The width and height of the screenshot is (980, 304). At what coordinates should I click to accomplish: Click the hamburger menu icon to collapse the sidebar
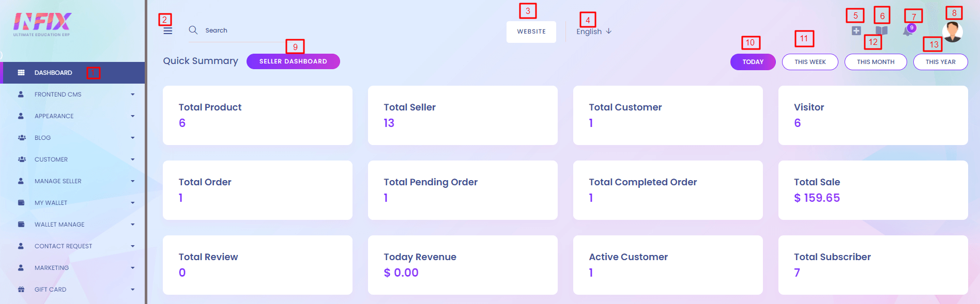(167, 31)
